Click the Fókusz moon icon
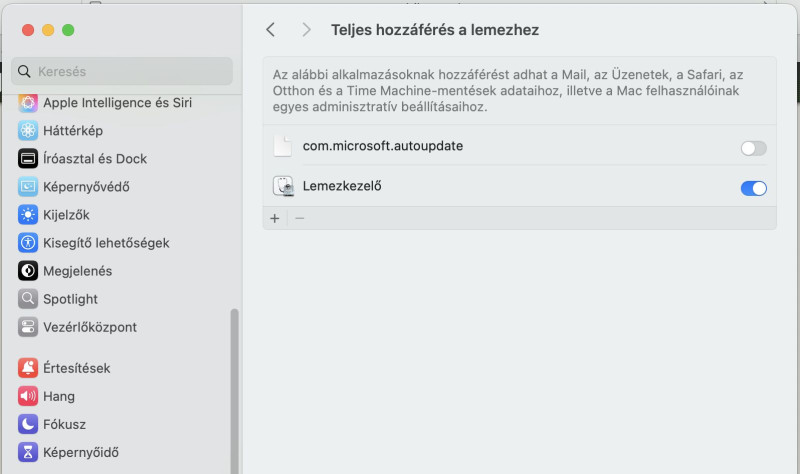The height and width of the screenshot is (474, 800). pos(28,424)
